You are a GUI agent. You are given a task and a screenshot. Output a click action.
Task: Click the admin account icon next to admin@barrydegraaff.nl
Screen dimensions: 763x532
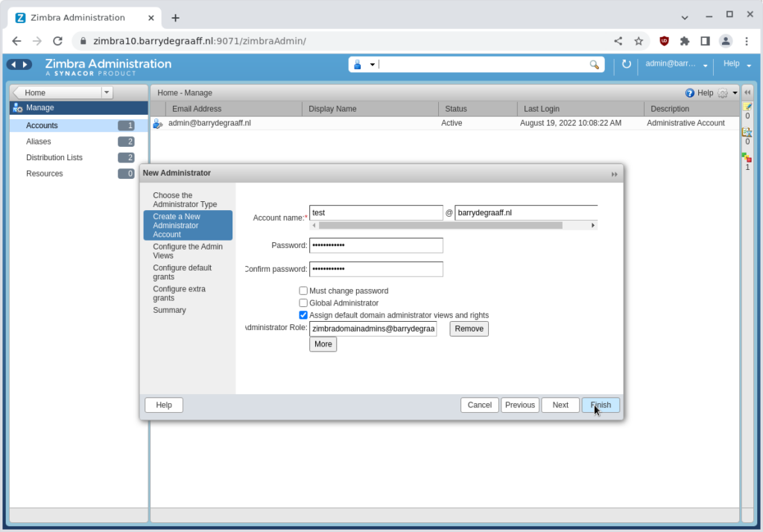[x=156, y=123]
